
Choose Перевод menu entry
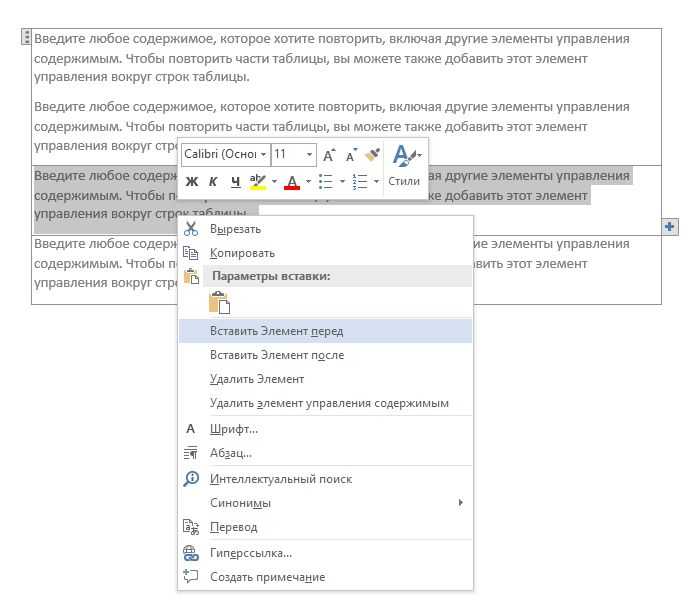325,527
